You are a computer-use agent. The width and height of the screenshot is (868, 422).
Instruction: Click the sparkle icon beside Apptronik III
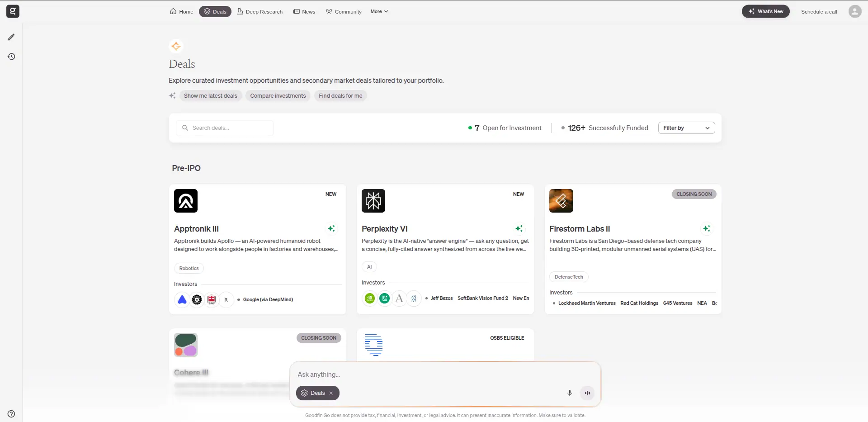click(x=331, y=229)
